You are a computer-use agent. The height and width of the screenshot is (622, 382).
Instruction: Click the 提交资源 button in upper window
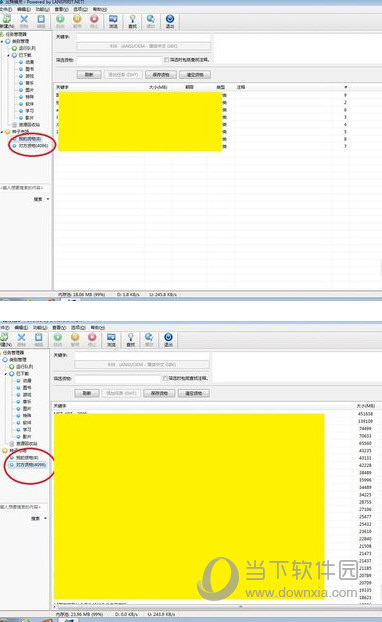click(195, 75)
